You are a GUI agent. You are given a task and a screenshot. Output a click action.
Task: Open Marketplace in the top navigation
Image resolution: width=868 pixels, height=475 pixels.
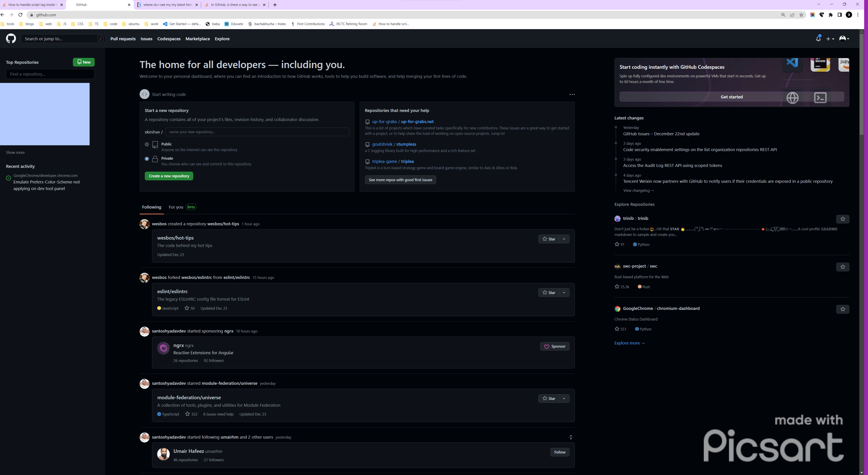point(198,39)
